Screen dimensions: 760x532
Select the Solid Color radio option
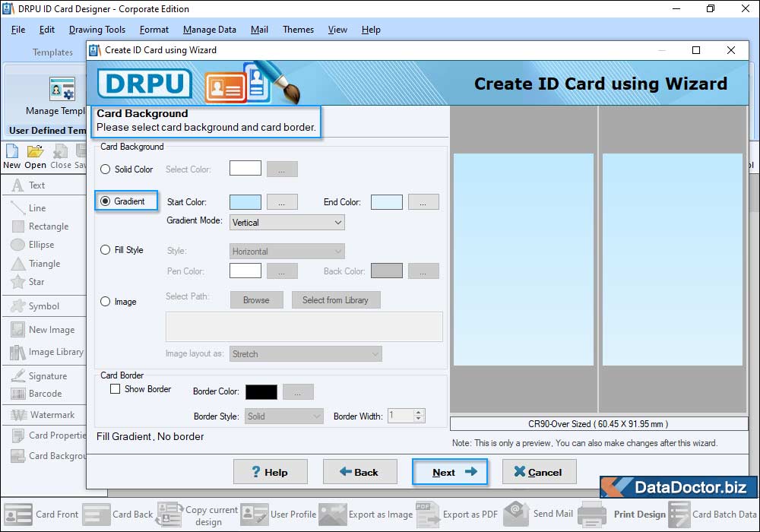[x=105, y=169]
